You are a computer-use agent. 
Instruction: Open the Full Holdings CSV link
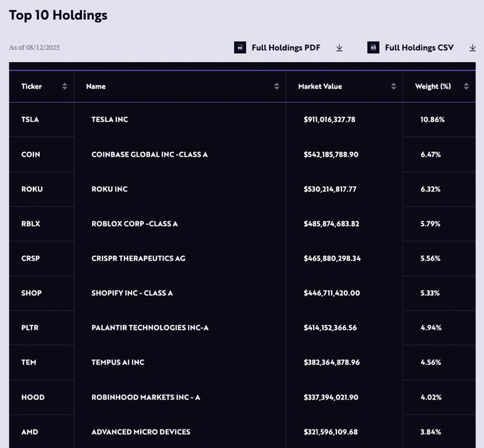(x=419, y=48)
